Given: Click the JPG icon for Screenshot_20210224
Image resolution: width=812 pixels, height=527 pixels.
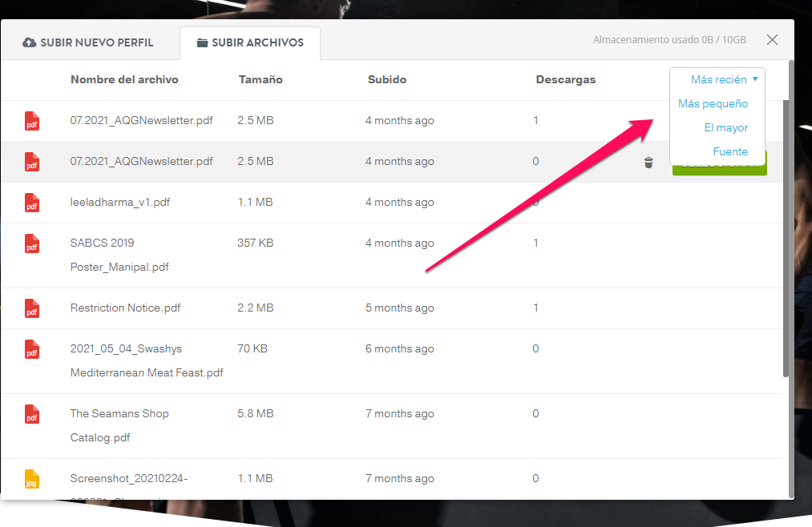Looking at the screenshot, I should 32,479.
